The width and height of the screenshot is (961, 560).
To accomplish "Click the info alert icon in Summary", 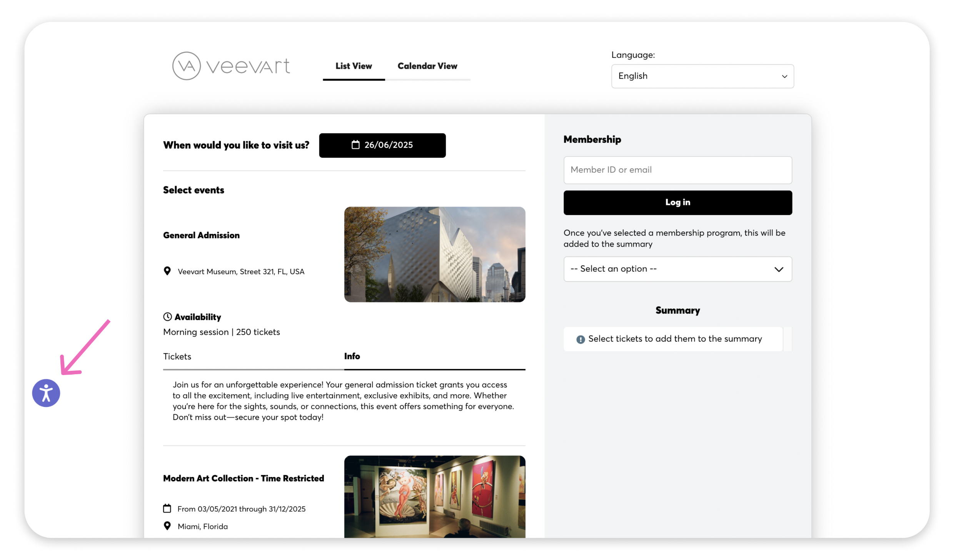I will pyautogui.click(x=580, y=339).
